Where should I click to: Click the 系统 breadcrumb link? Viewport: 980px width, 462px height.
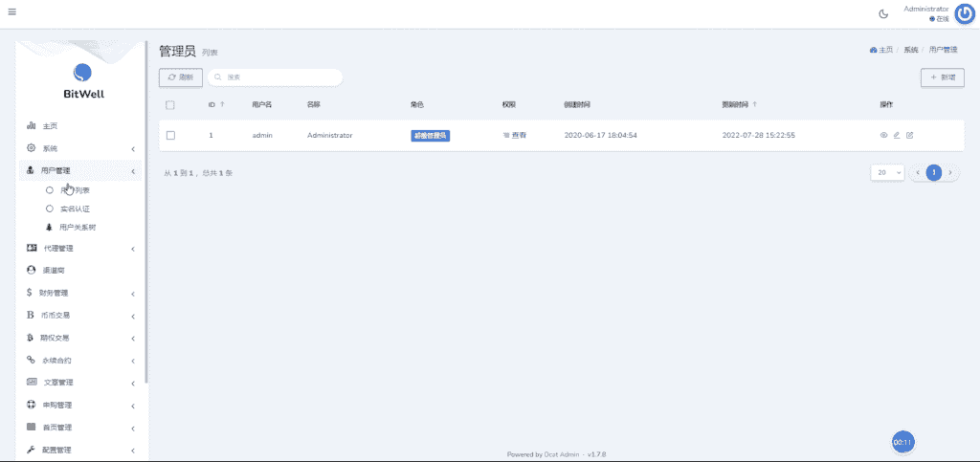[911, 50]
